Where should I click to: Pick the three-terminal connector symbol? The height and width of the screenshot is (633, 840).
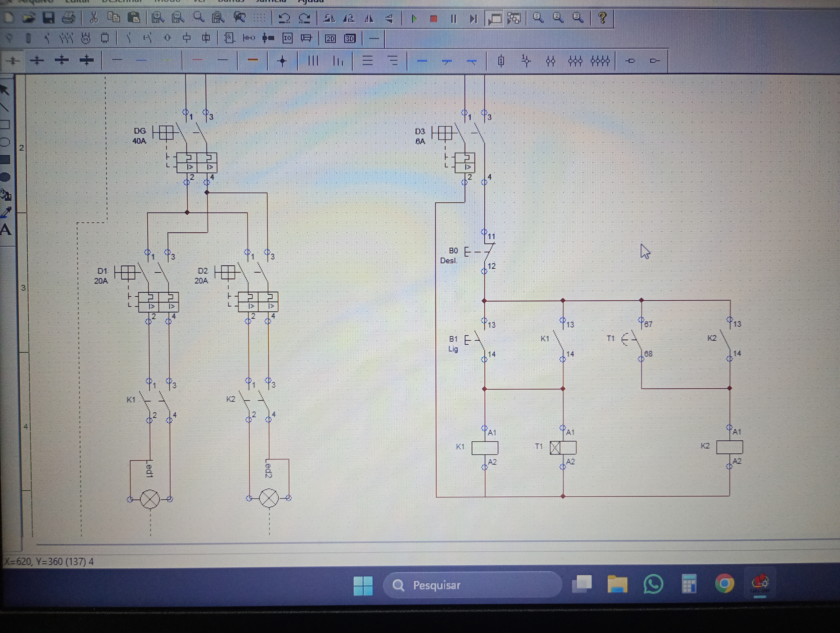(x=575, y=61)
